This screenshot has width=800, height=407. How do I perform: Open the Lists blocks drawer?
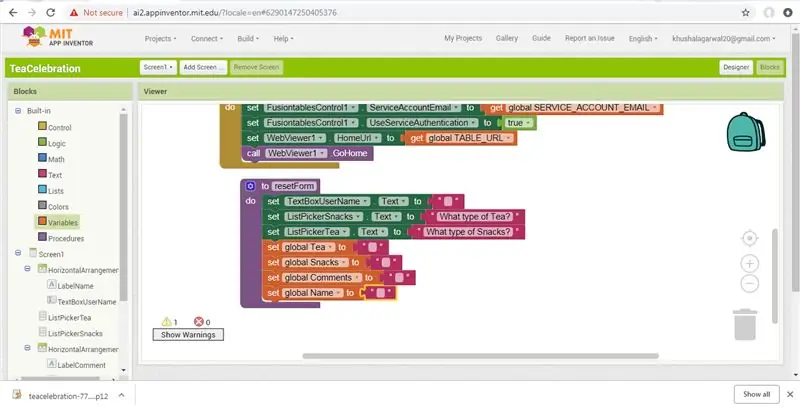(x=51, y=190)
